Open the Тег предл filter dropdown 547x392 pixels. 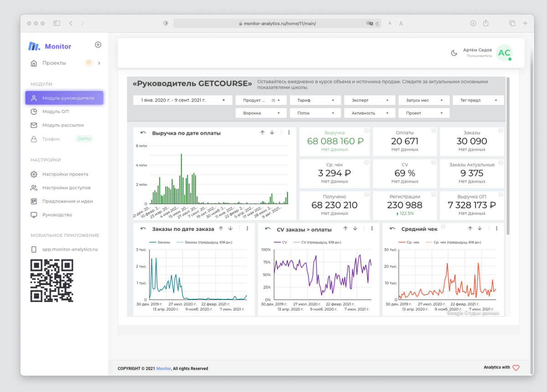click(479, 100)
